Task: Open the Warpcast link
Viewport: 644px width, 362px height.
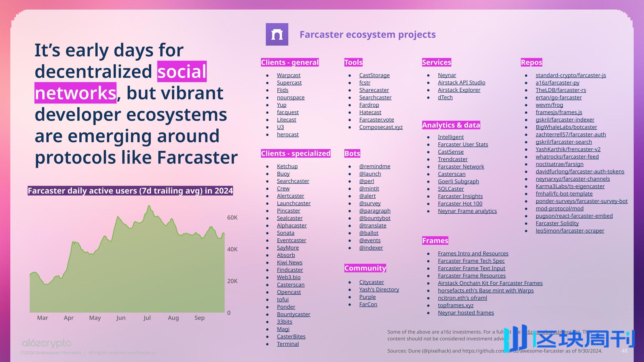Action: tap(289, 75)
